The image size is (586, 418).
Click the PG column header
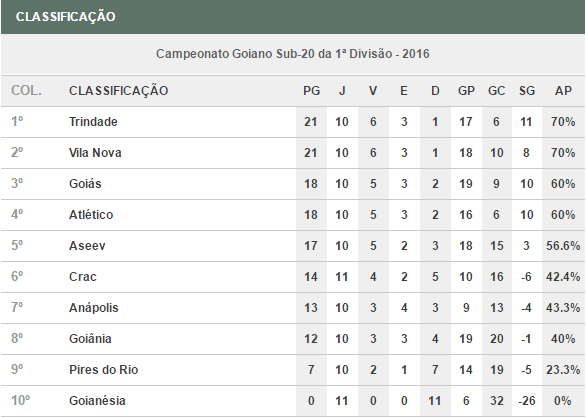pos(311,91)
